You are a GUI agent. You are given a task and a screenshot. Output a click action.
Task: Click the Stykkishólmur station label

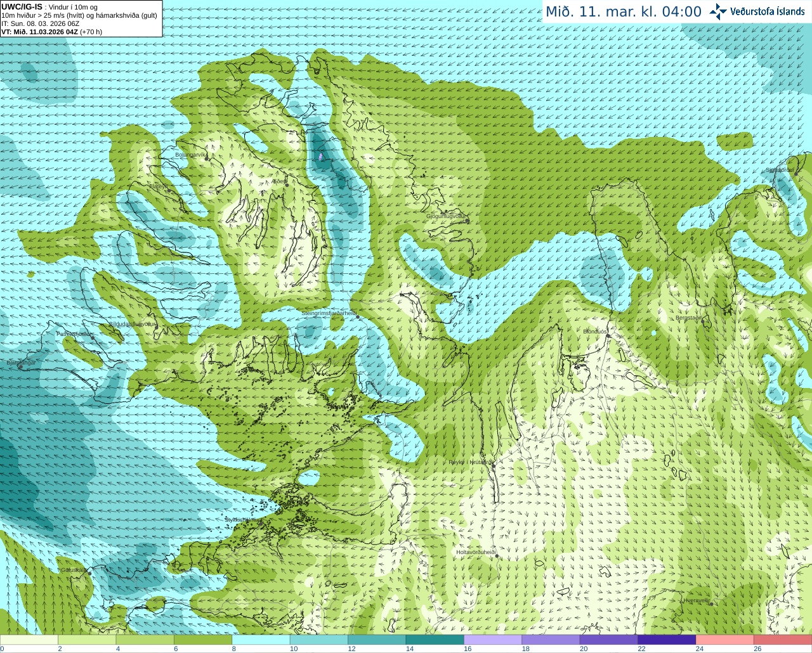click(x=242, y=520)
